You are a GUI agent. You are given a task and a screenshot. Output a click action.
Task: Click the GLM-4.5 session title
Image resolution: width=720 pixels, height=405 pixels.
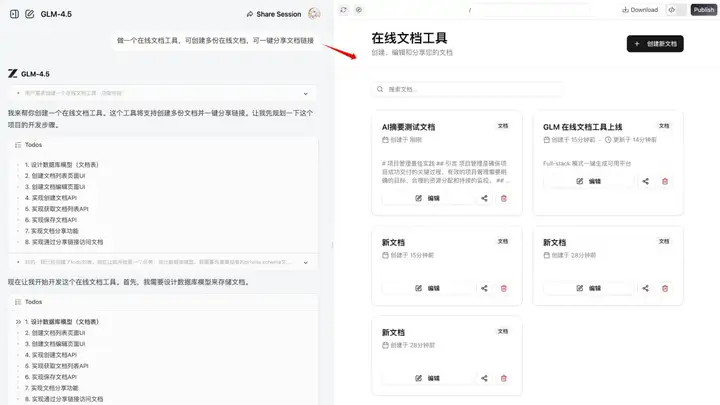tap(56, 14)
